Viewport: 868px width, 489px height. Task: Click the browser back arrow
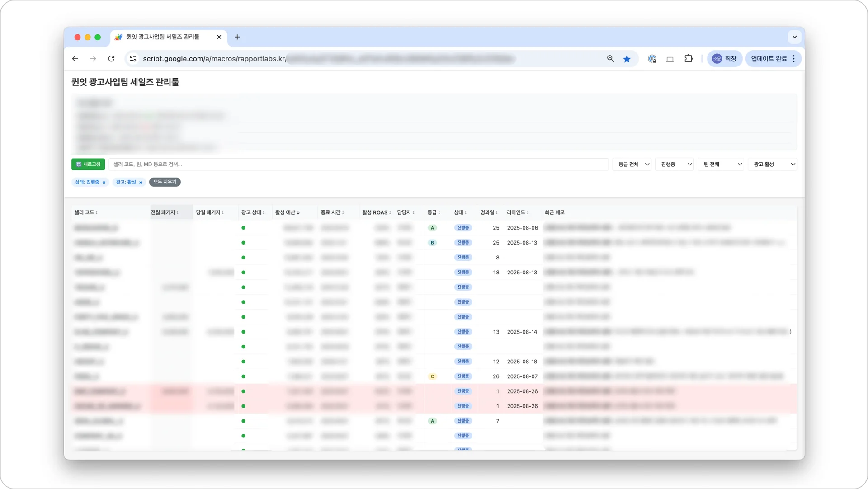pyautogui.click(x=75, y=59)
